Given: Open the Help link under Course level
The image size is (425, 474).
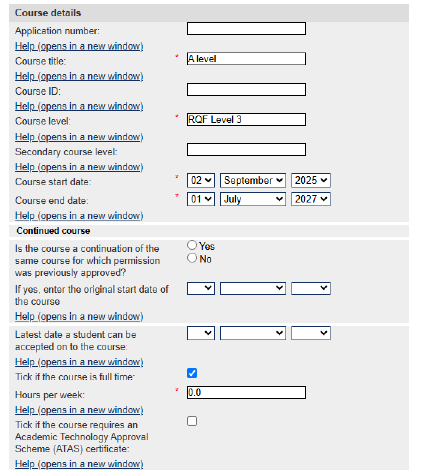Looking at the screenshot, I should tap(79, 137).
